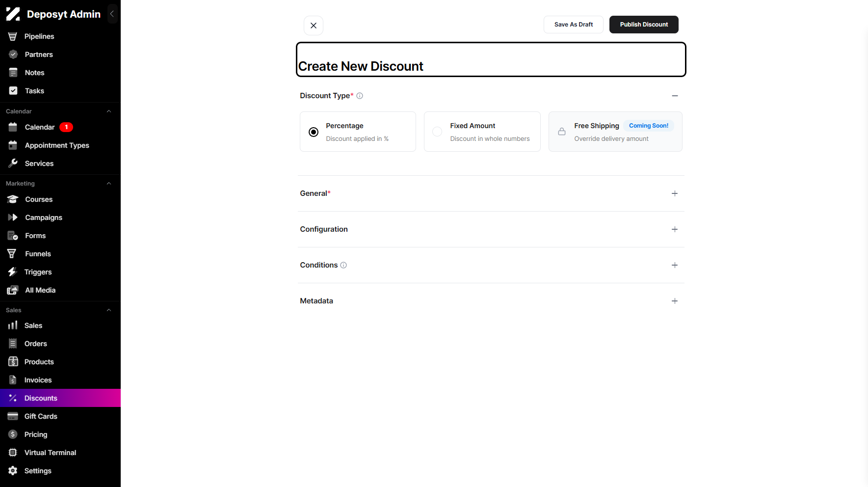This screenshot has height=487, width=868.
Task: Expand the General section
Action: point(675,193)
